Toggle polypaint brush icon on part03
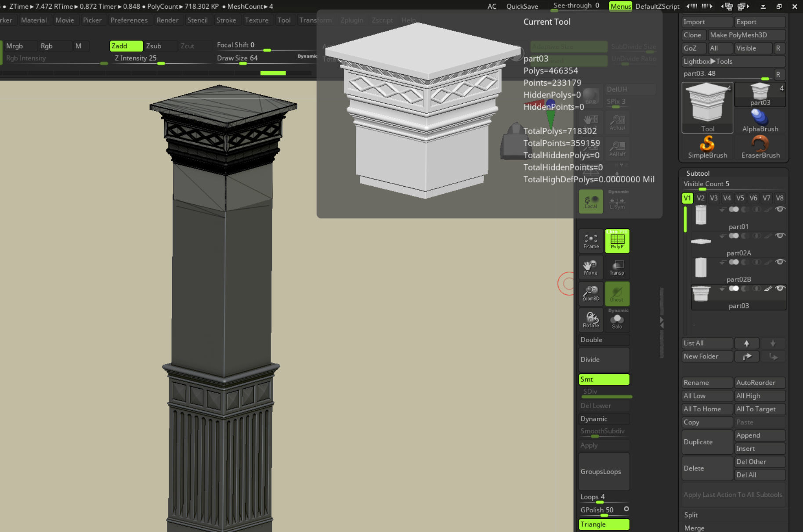This screenshot has height=532, width=803. [768, 289]
